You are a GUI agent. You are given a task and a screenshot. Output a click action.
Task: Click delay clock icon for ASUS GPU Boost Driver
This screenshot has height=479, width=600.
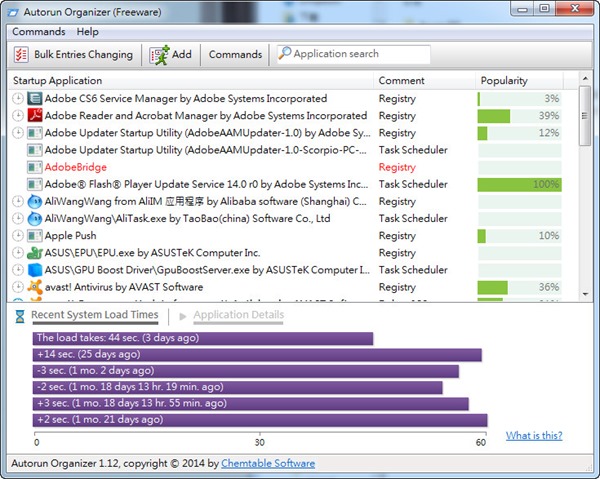tap(18, 270)
